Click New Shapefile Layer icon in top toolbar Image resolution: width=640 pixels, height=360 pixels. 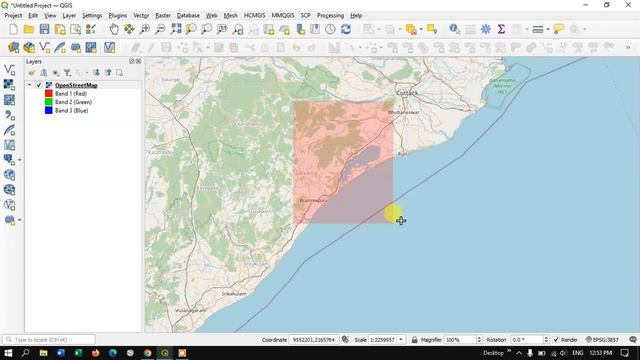click(x=44, y=48)
